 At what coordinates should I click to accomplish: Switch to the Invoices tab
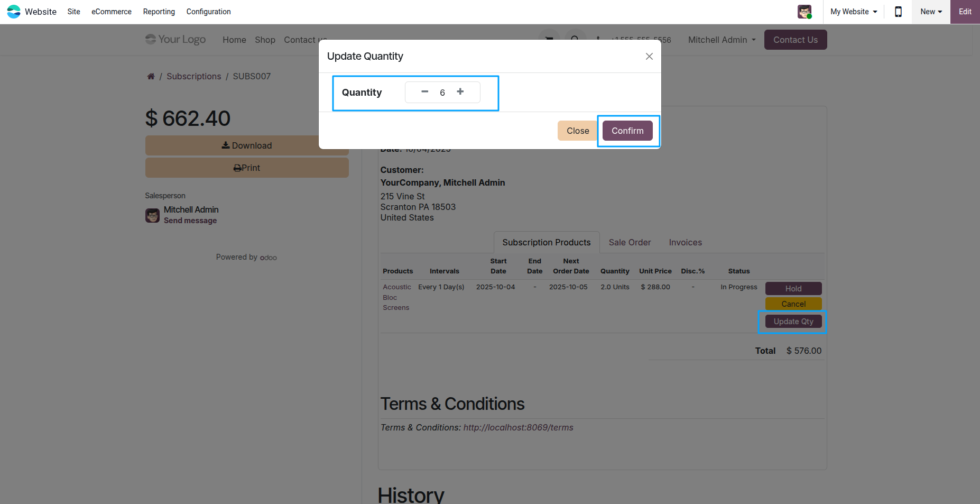click(x=686, y=242)
